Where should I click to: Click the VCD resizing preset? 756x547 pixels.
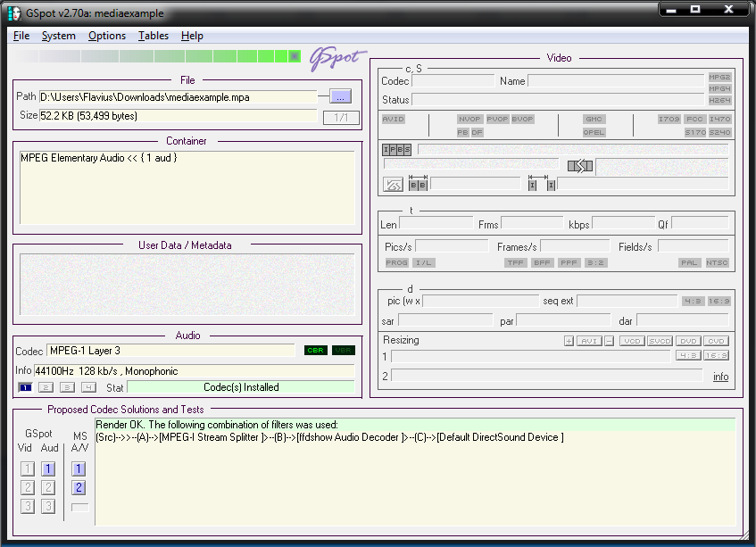(x=632, y=341)
